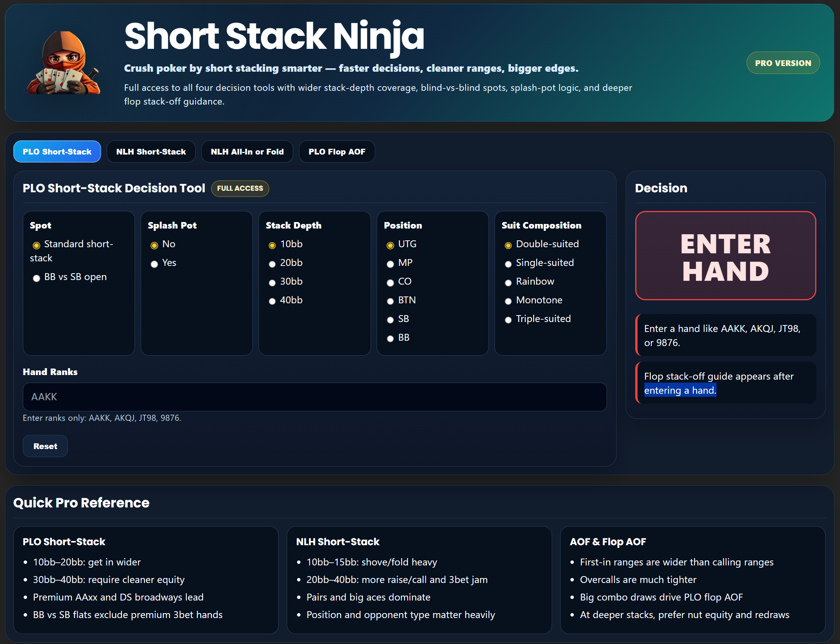Click the 'Crush poker by short stacking' tagline
This screenshot has height=644, width=840.
tap(351, 68)
